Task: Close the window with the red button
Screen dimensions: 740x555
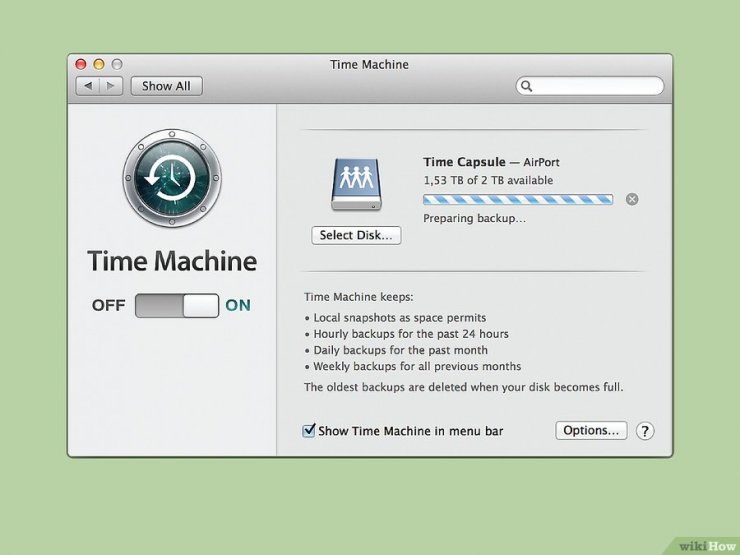Action: click(81, 64)
